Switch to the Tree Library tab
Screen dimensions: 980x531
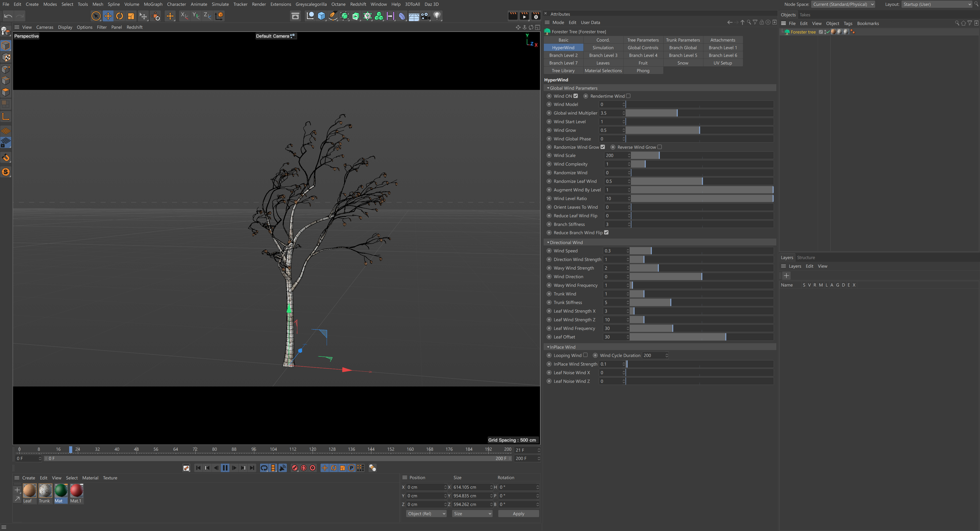[563, 71]
